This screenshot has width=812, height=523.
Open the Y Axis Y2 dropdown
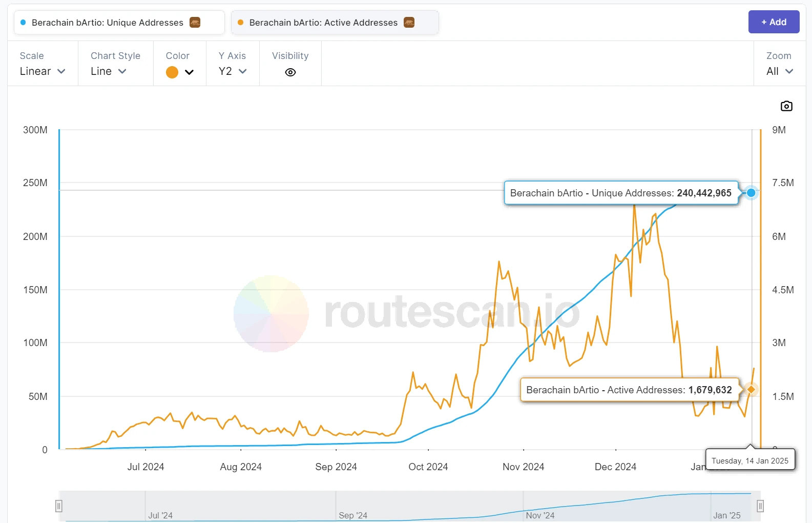[233, 71]
